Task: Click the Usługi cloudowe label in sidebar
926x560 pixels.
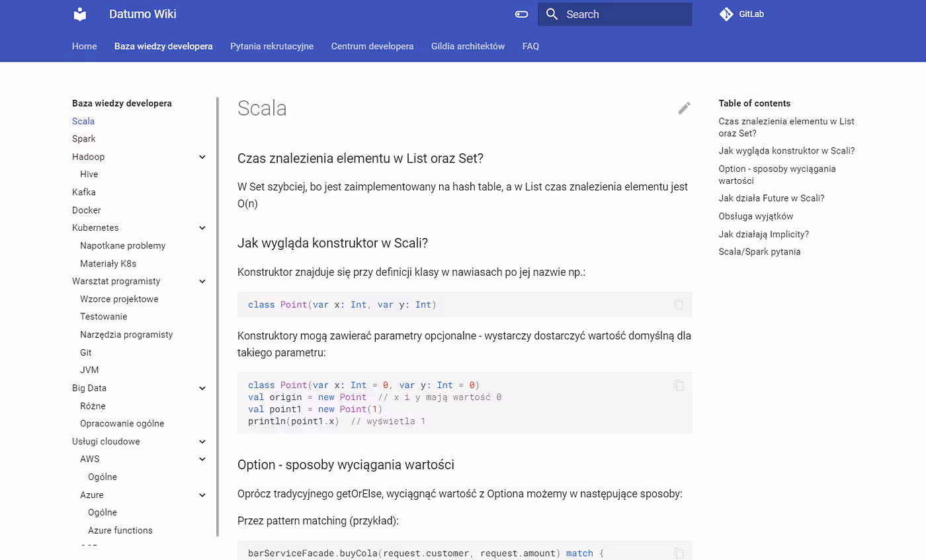Action: point(106,441)
